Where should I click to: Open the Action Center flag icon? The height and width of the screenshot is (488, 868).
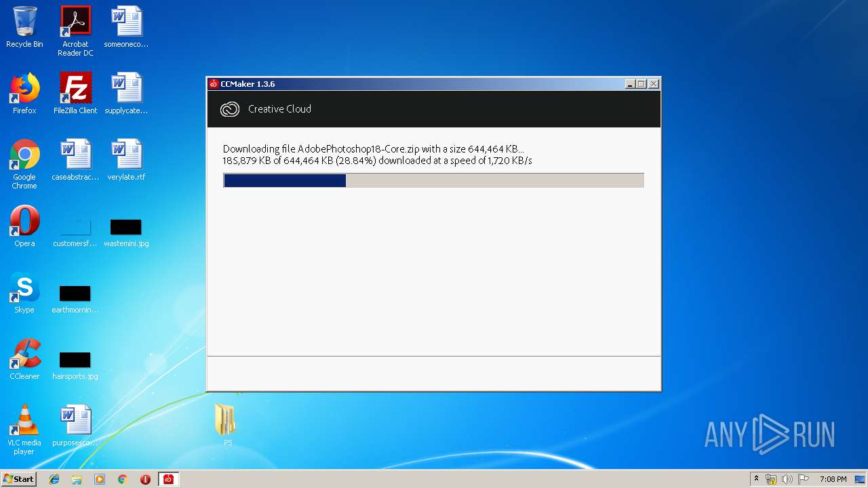[803, 479]
